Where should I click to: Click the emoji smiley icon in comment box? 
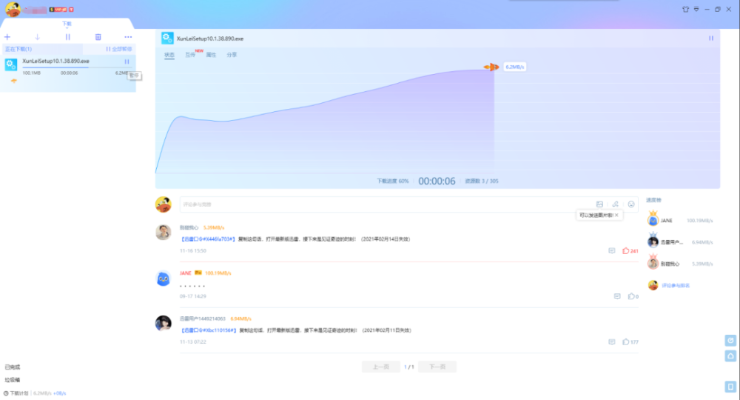pyautogui.click(x=631, y=204)
